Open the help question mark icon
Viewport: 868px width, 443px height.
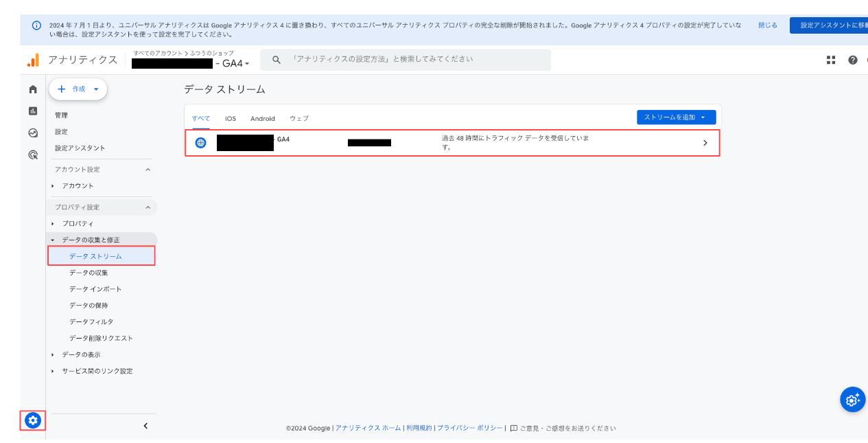[x=853, y=60]
